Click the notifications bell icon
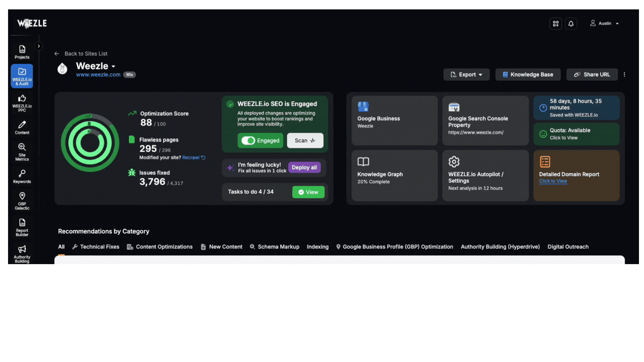 tap(571, 23)
